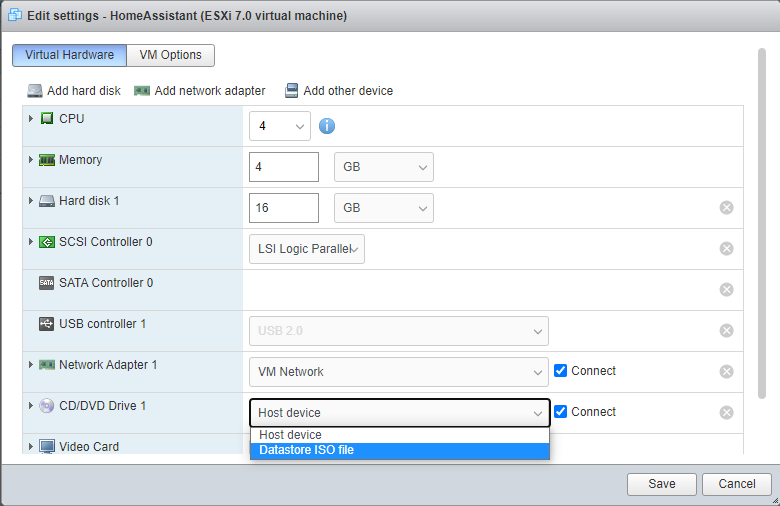The height and width of the screenshot is (506, 780).
Task: Uncheck CD/DVD Drive 1 Connect checkbox
Action: pos(561,412)
